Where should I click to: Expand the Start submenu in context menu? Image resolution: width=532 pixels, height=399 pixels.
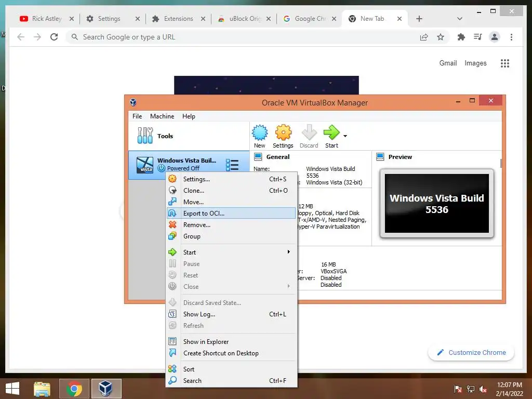tap(231, 252)
